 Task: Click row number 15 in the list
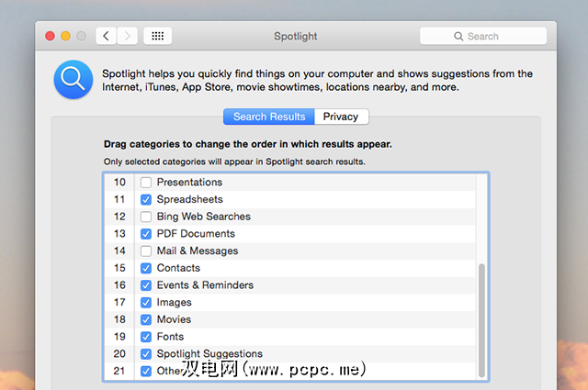(119, 268)
